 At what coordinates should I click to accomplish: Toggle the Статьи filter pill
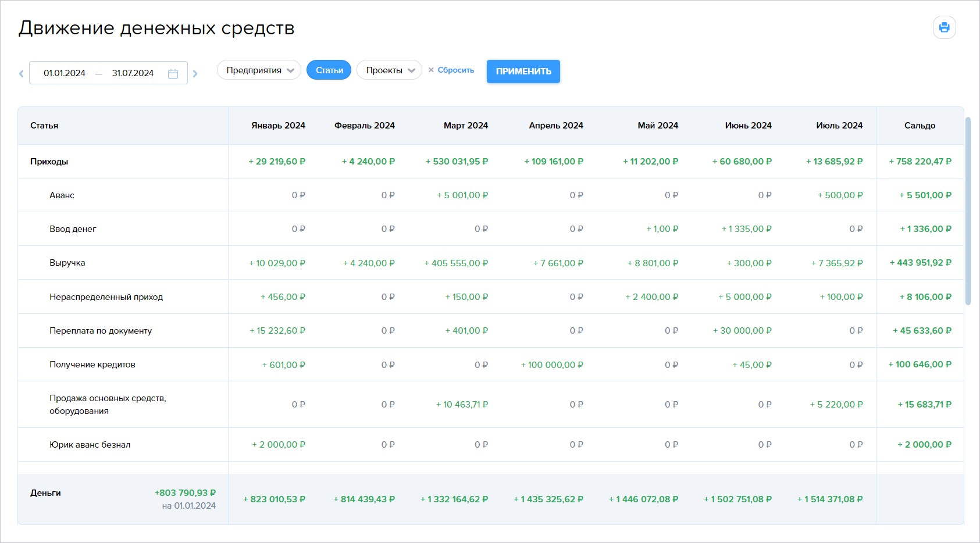[329, 70]
